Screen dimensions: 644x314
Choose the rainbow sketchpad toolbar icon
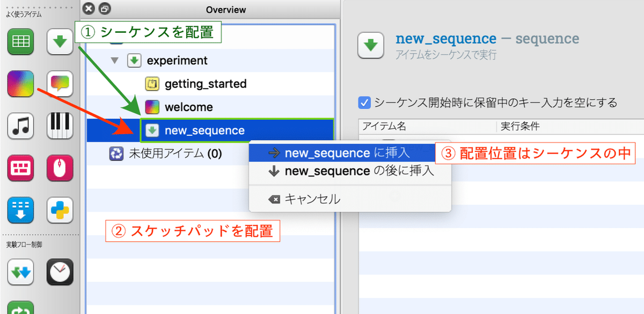21,84
